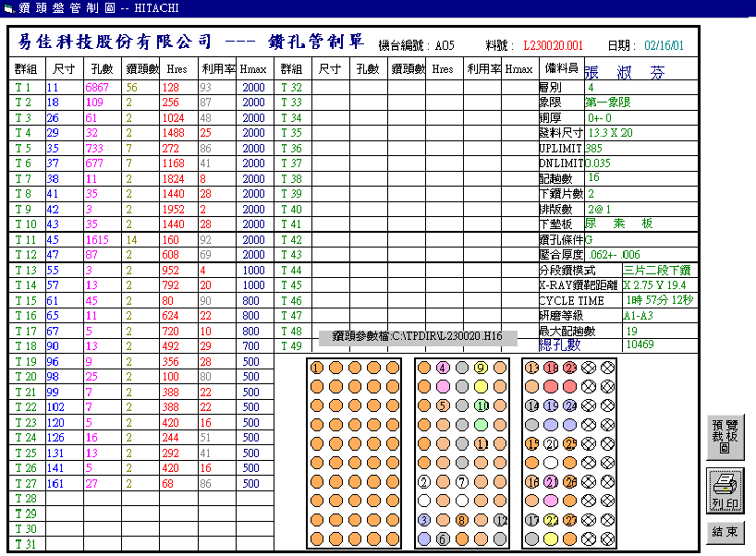Click DNLIMIT value 0.035
Image resolution: width=756 pixels, height=556 pixels.
click(598, 163)
